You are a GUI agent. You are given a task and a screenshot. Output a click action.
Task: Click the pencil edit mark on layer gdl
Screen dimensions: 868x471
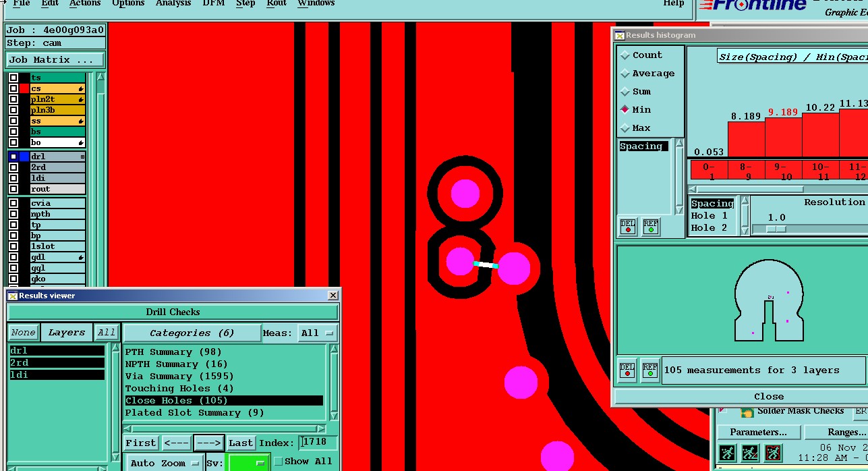[x=81, y=257]
